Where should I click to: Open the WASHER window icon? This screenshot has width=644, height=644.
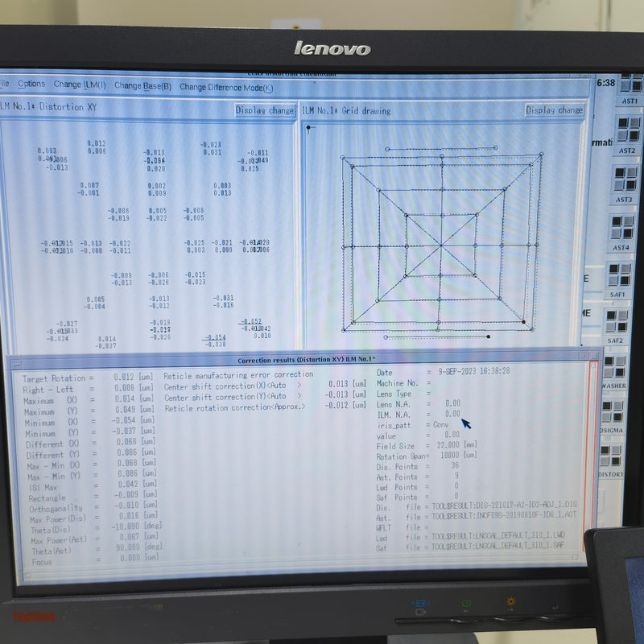click(x=613, y=372)
